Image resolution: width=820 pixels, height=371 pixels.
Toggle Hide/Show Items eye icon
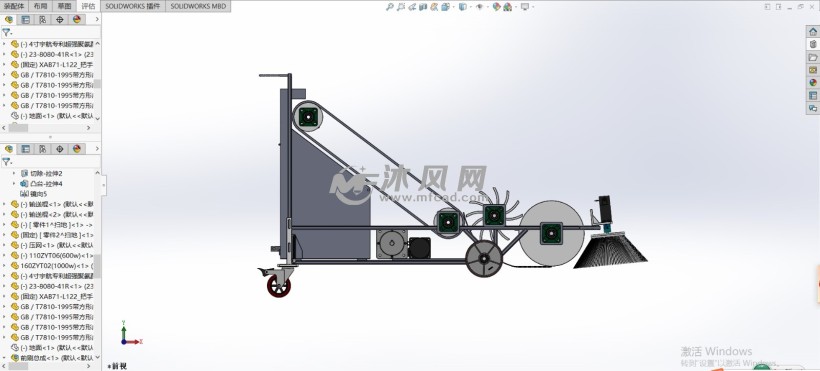point(479,7)
